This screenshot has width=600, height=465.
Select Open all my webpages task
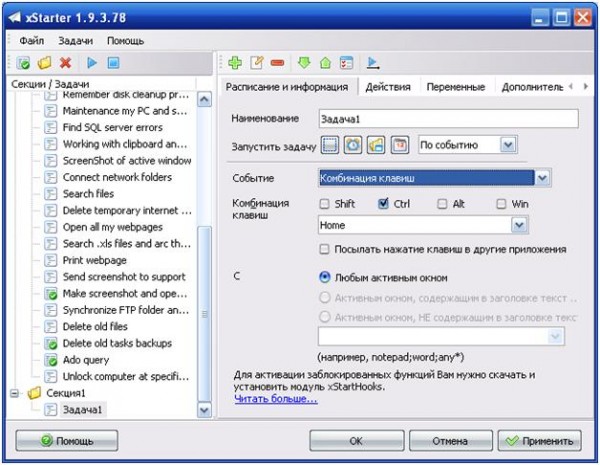(x=112, y=227)
